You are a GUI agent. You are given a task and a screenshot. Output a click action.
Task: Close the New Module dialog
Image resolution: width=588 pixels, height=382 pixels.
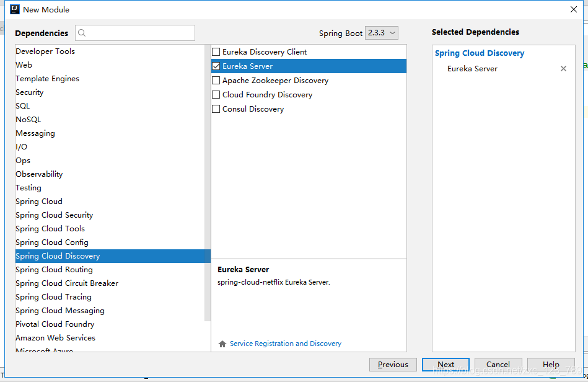tap(573, 9)
